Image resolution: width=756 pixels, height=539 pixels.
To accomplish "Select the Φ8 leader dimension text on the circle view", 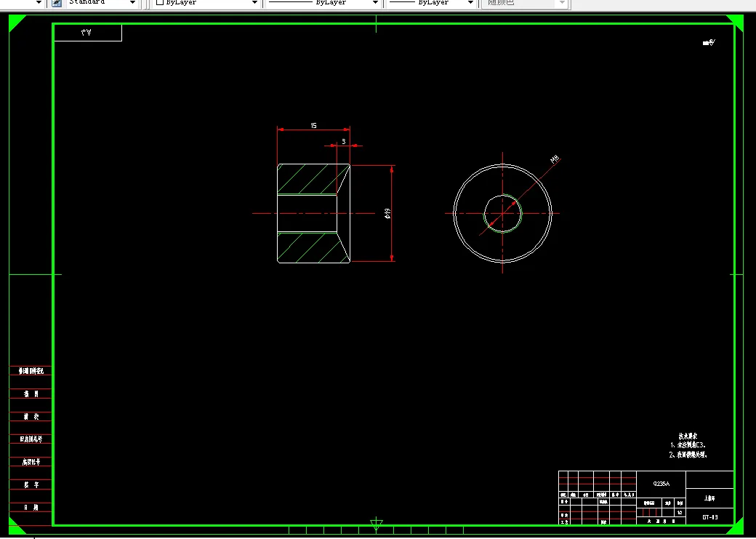I will tap(555, 160).
